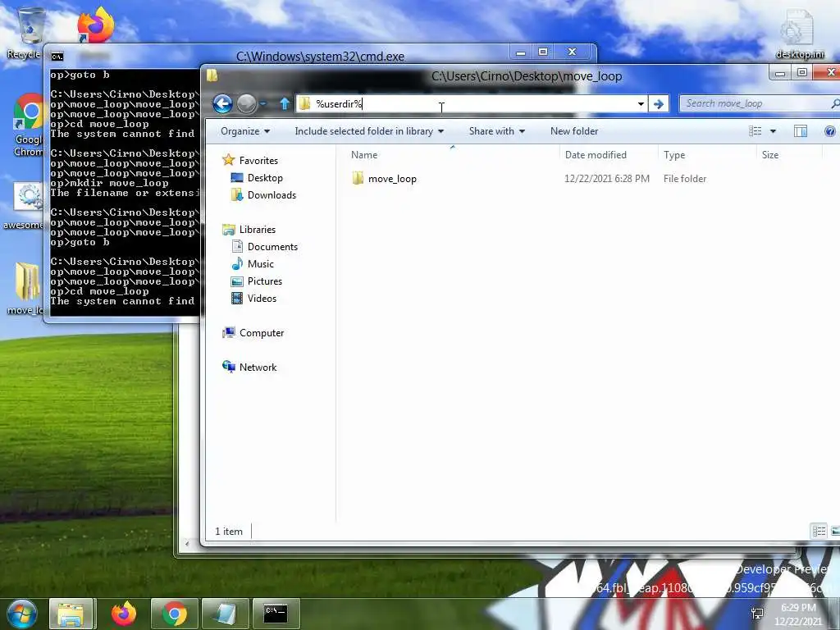Open Include selected folder in library menu
Image resolution: width=840 pixels, height=630 pixels.
(369, 131)
